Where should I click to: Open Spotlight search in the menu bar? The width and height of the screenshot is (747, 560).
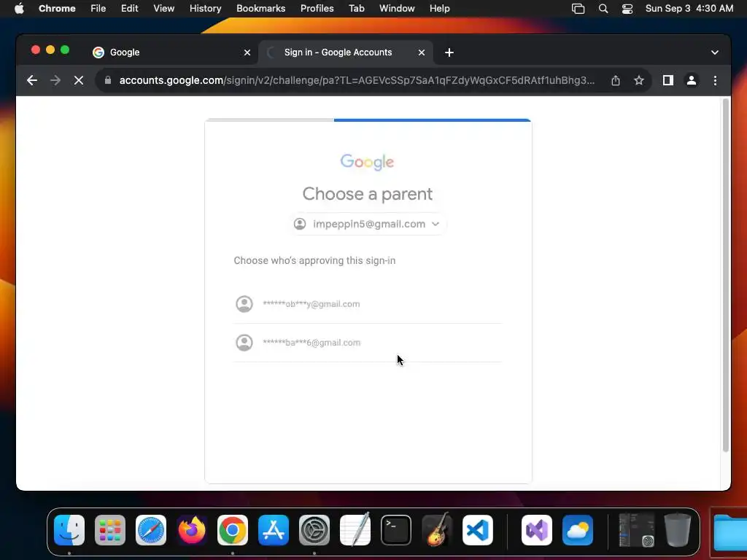pos(603,9)
